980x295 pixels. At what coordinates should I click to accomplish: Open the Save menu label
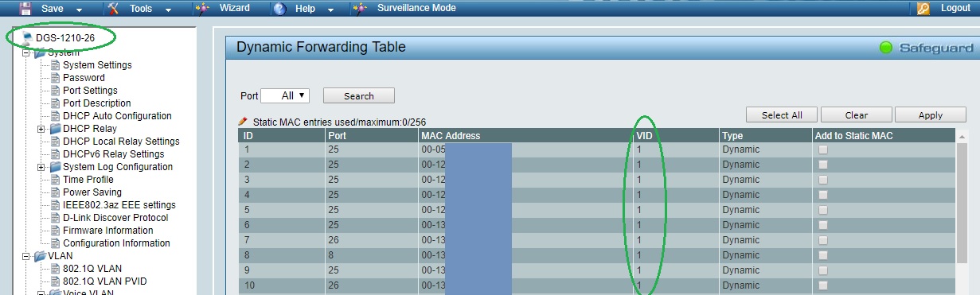point(52,9)
